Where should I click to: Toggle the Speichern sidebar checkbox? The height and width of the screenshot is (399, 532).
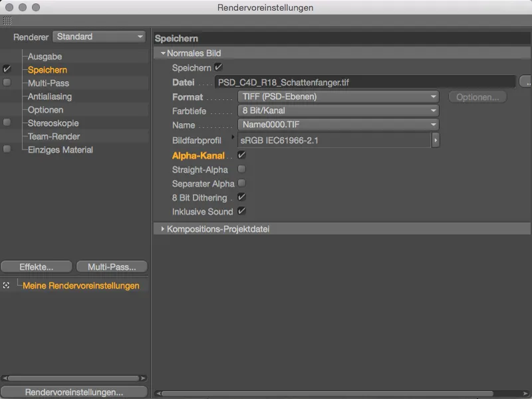click(x=7, y=69)
